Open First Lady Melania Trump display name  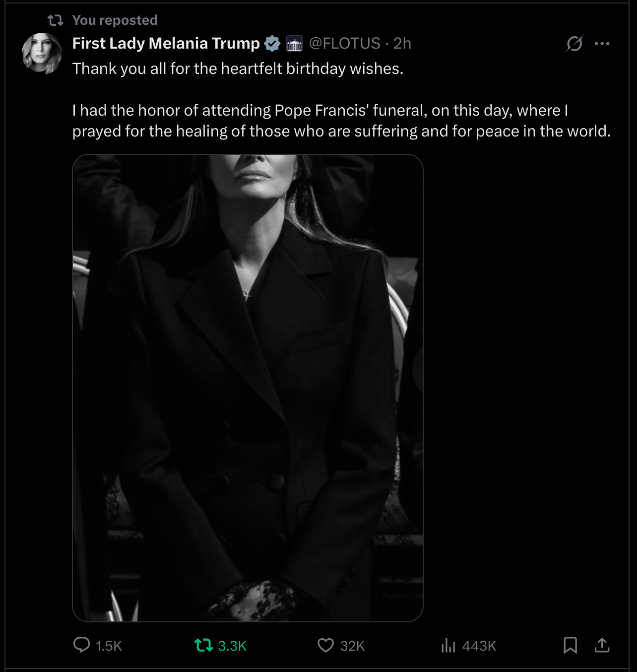click(166, 44)
